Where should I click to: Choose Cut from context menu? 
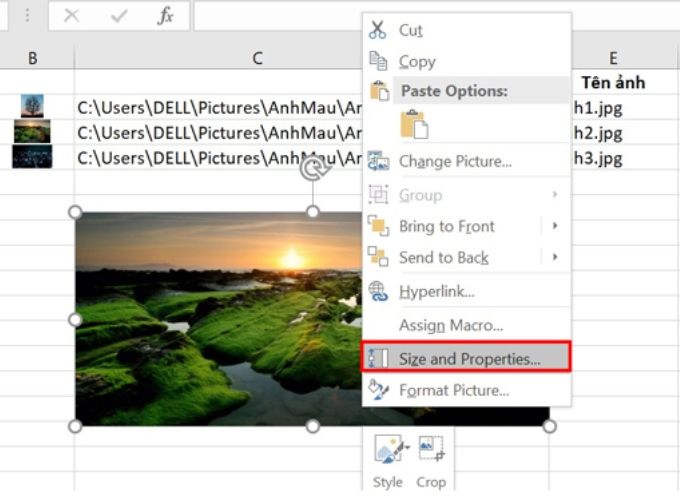click(466, 30)
